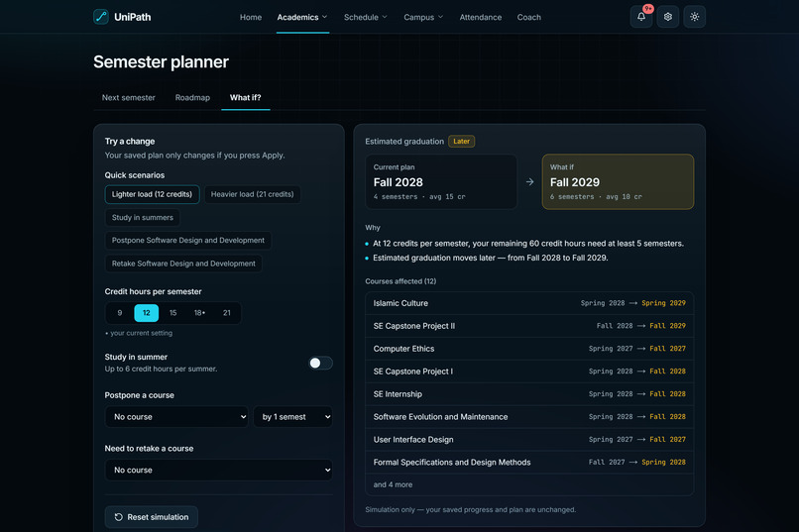Choose Retake Software Design and Development scenario
Image resolution: width=799 pixels, height=532 pixels.
click(183, 264)
